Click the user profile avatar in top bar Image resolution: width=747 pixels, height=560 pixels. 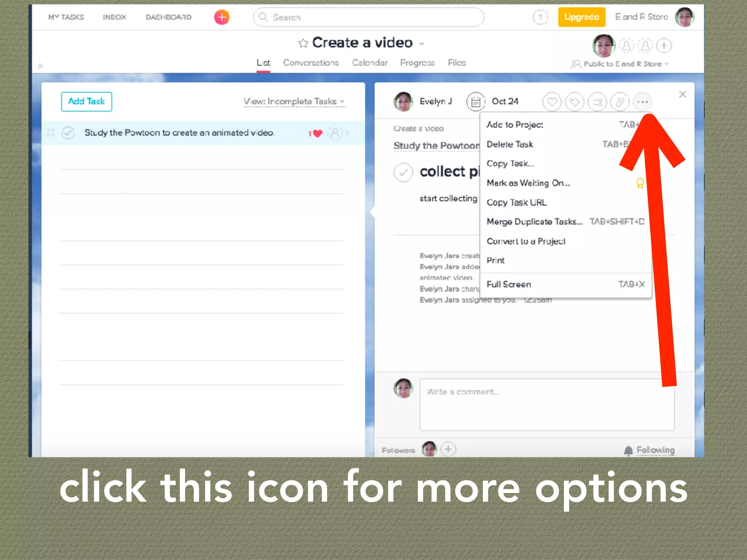(684, 17)
